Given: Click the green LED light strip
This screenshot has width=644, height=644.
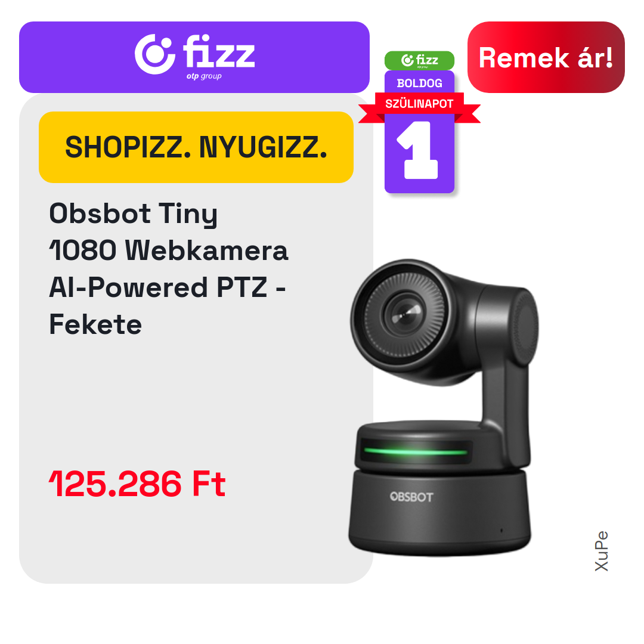Looking at the screenshot, I should [x=415, y=452].
